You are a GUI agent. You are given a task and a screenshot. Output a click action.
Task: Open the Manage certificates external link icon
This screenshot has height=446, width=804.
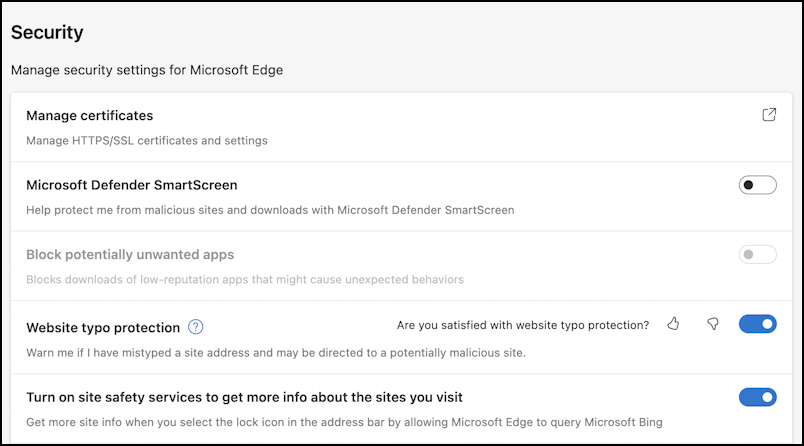(x=769, y=115)
